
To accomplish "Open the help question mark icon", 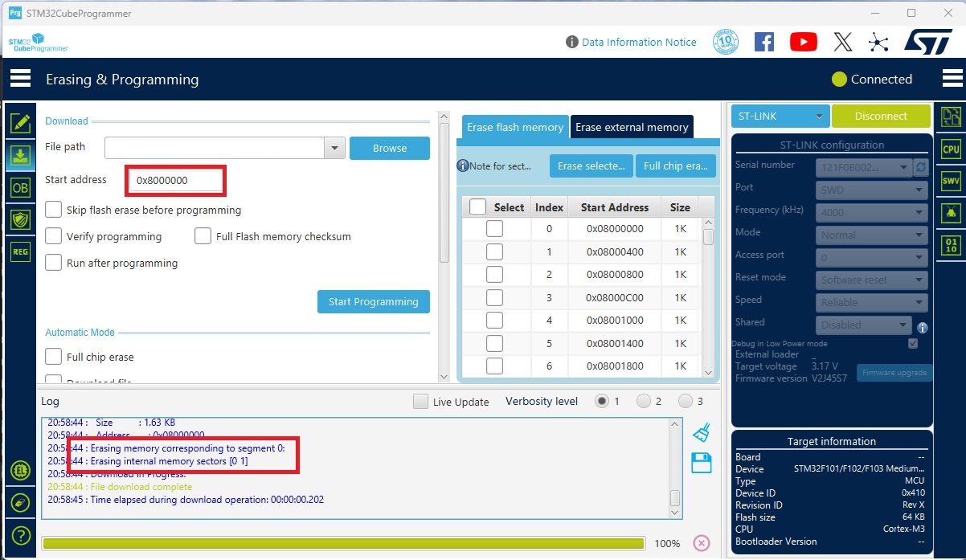I will click(x=21, y=535).
